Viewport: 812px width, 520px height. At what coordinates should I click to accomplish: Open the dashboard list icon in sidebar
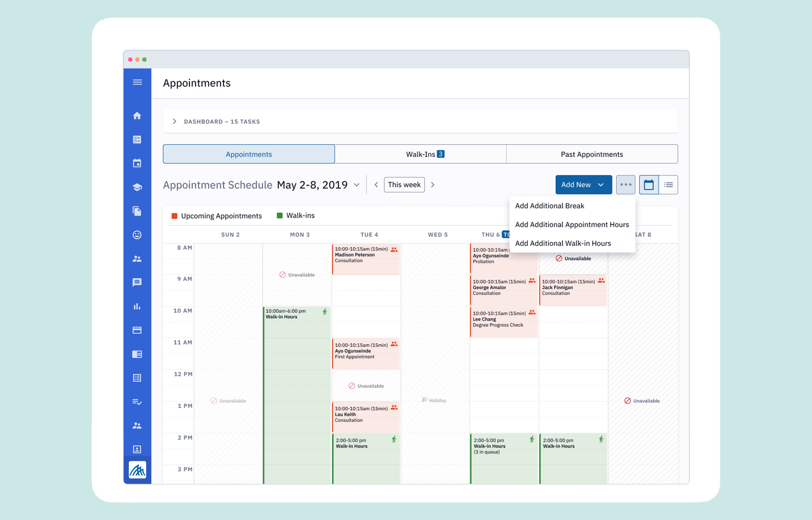pos(137,140)
